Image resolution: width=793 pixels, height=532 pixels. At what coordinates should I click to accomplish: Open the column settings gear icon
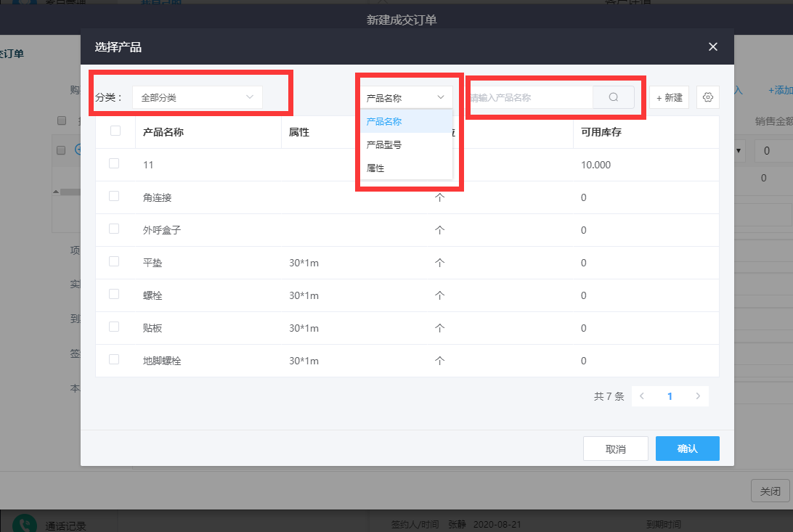[x=707, y=97]
